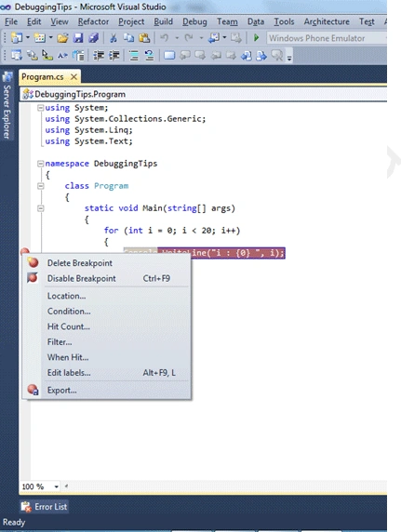The image size is (401, 532).
Task: Cut selection with the scissors icon
Action: tap(114, 38)
